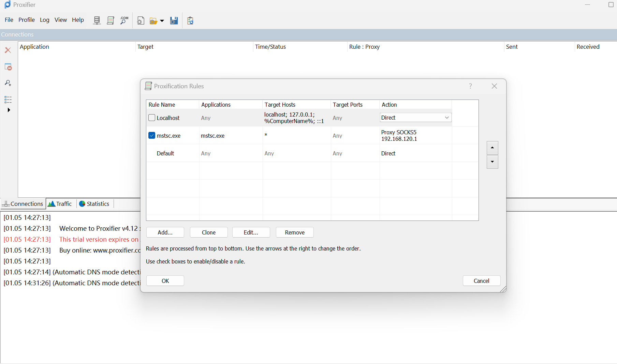Click the Proxy Checker clipboard icon
The height and width of the screenshot is (364, 617).
190,21
